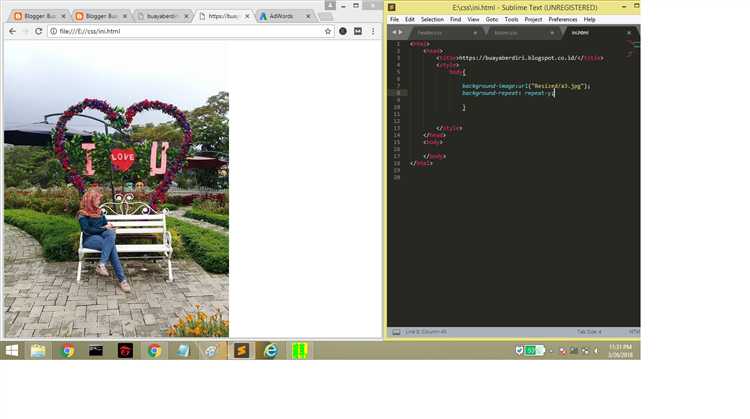Click the file:///E:/css/ini.html address bar
This screenshot has height=419, width=750.
click(x=180, y=31)
